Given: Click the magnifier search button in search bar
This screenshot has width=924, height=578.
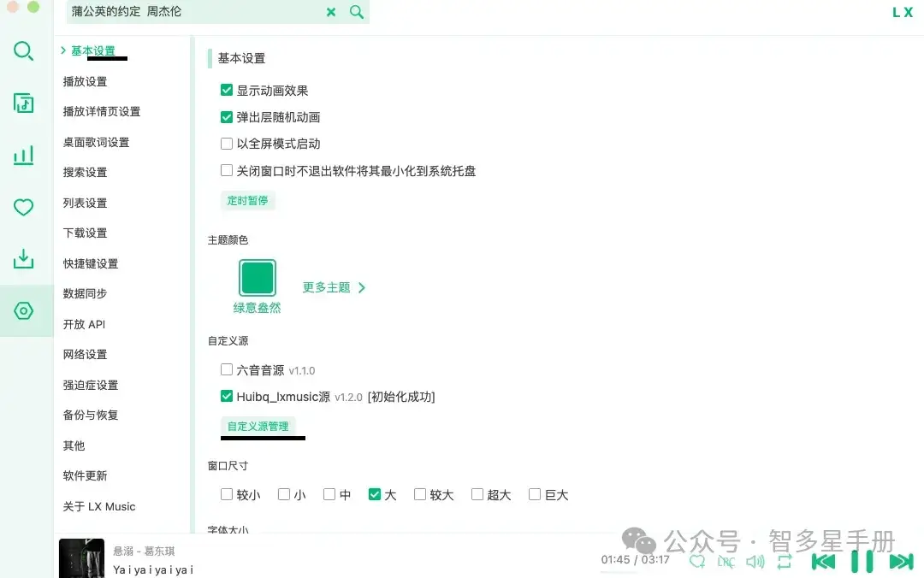Looking at the screenshot, I should 357,12.
